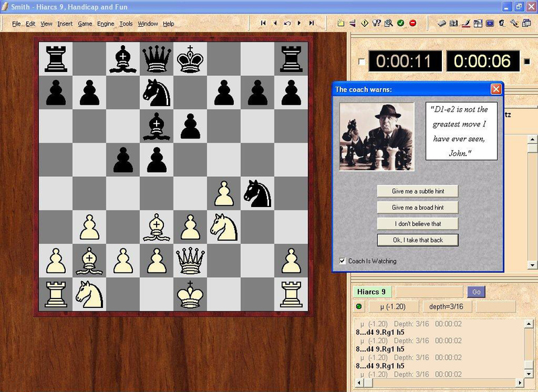The image size is (538, 392).
Task: Jump to the end of the game
Action: coord(311,24)
